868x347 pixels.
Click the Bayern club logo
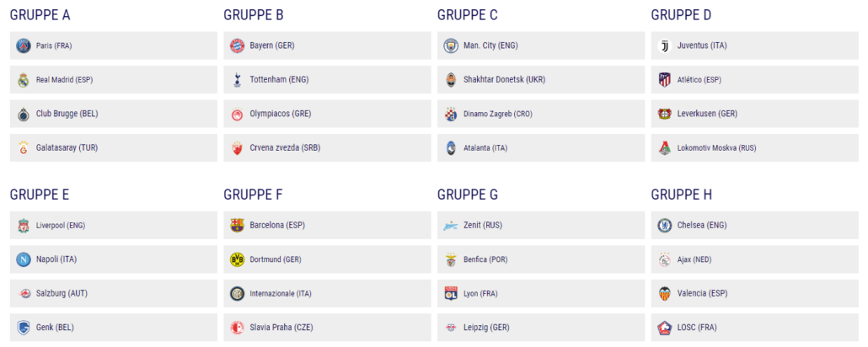(237, 45)
